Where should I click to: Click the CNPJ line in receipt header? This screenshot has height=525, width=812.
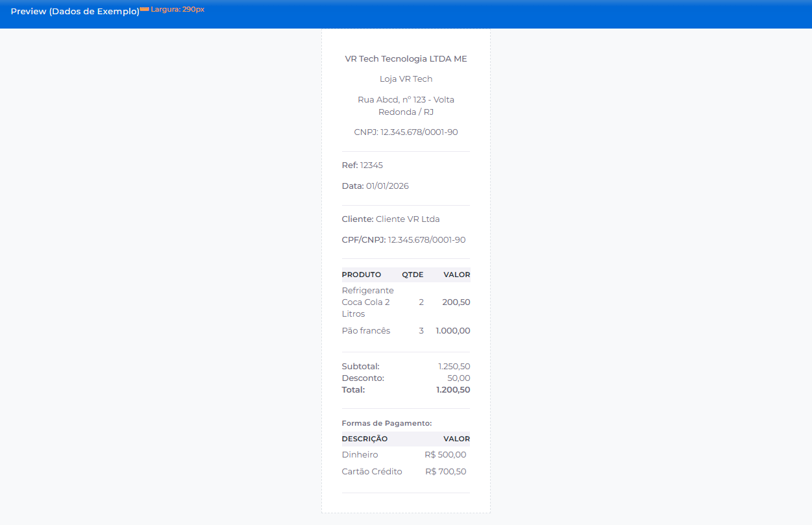coord(406,132)
